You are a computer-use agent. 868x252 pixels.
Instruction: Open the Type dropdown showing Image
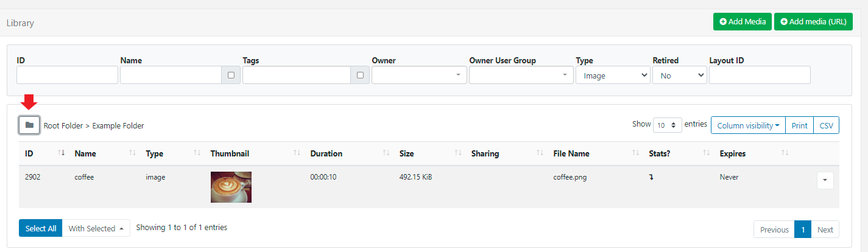click(613, 75)
